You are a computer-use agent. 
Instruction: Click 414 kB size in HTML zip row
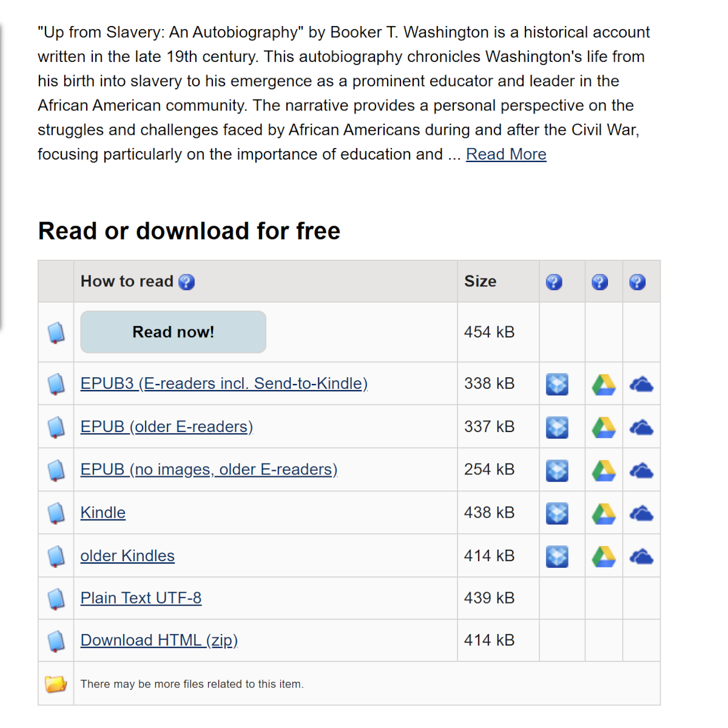pyautogui.click(x=498, y=641)
